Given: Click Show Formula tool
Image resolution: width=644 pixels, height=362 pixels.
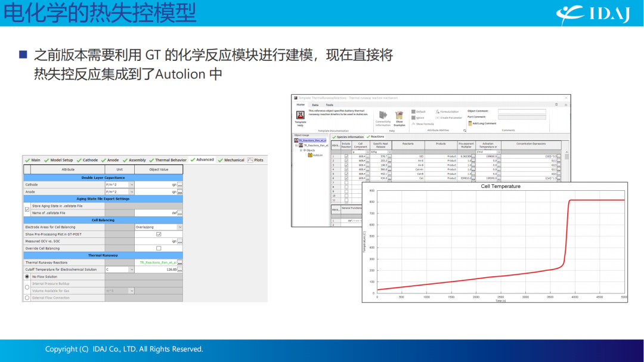Looking at the screenshot, I should (423, 123).
